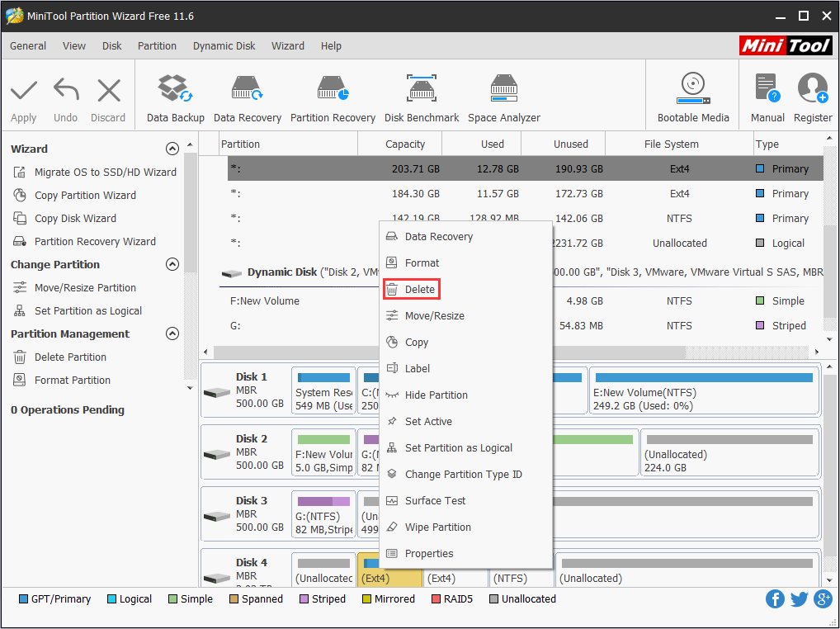The width and height of the screenshot is (840, 629).
Task: Select G: striped volume row
Action: [525, 326]
